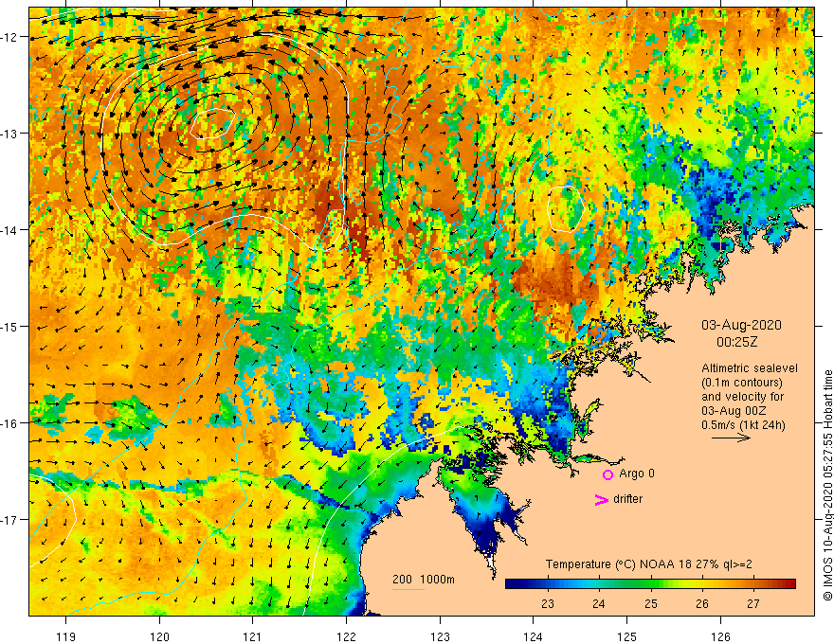
Task: Click latitude label -17 on left axis
Action: 10,520
